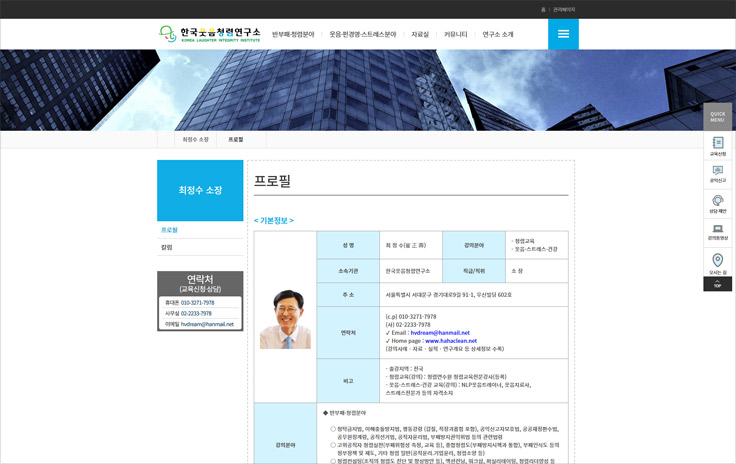Viewport: 736px width, 464px height.
Task: Click the 한국웃음청렴연구소 site logo
Action: coord(209,34)
